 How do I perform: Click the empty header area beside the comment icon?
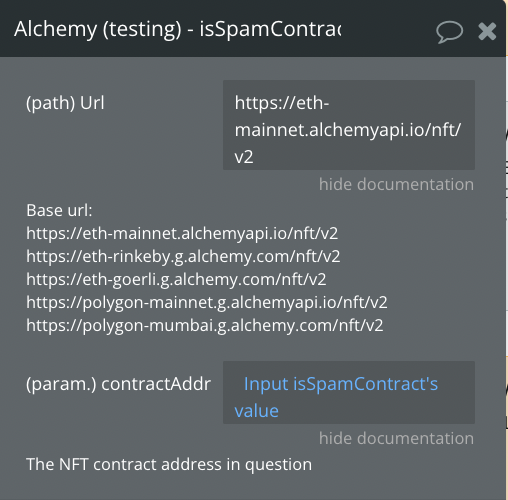click(x=387, y=30)
